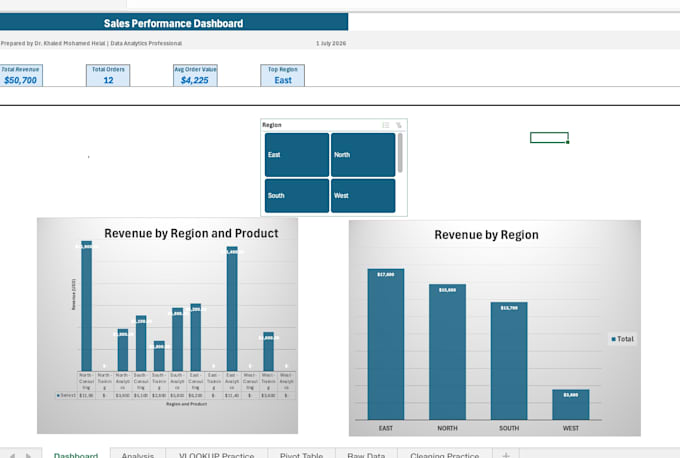Filter by West in Region slicer
This screenshot has height=458, width=680.
coord(363,196)
